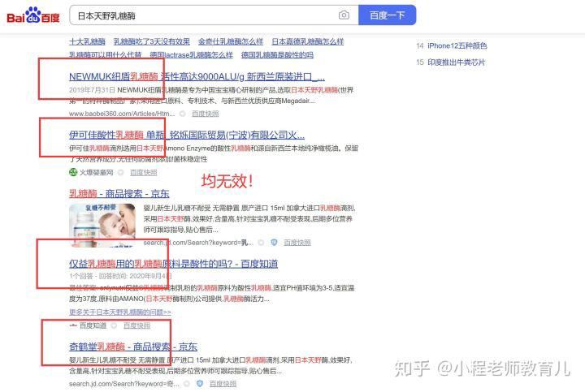Open hot search iPhone12五种颜色
This screenshot has width=585, height=392.
pyautogui.click(x=457, y=45)
